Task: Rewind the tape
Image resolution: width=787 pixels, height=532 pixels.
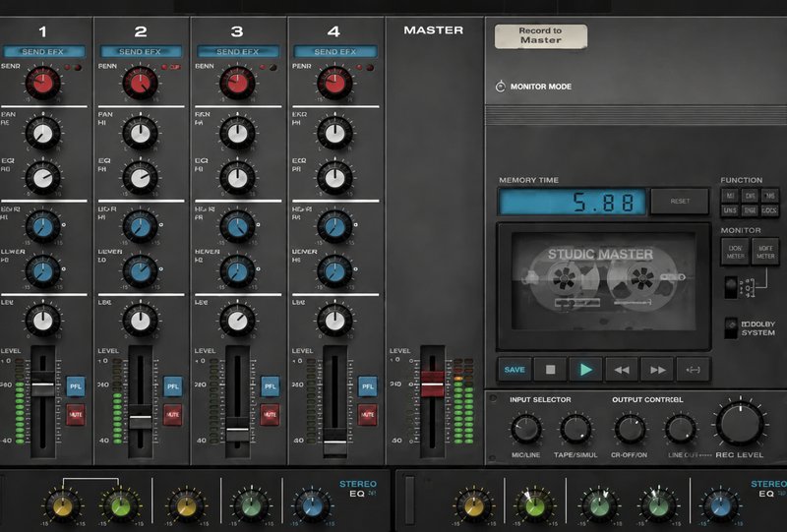Action: click(622, 370)
